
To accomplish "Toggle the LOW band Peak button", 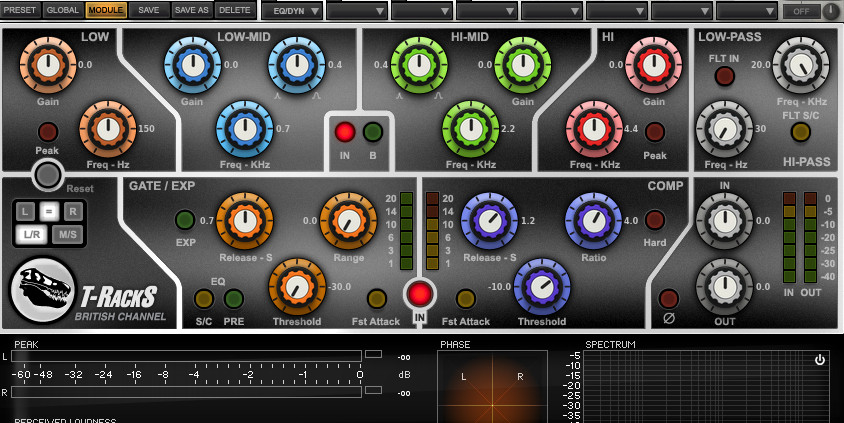I will [47, 132].
